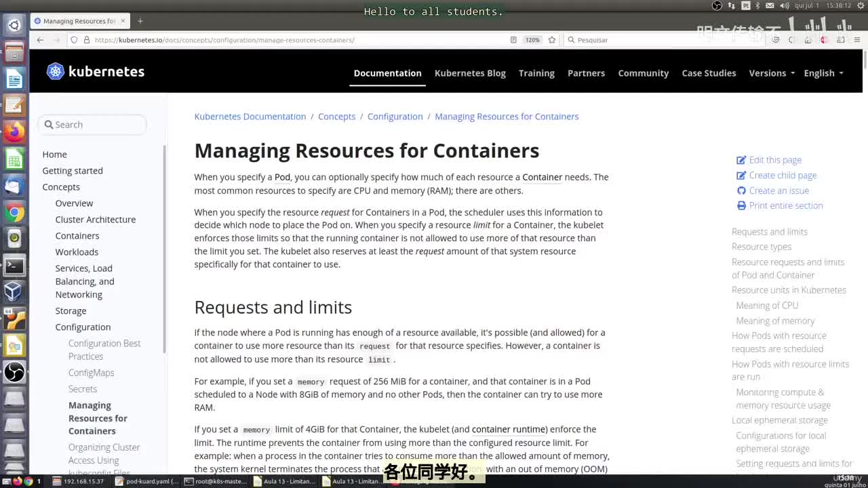Select the browser address bar URL
Viewport: 868px width, 488px height.
pos(224,40)
